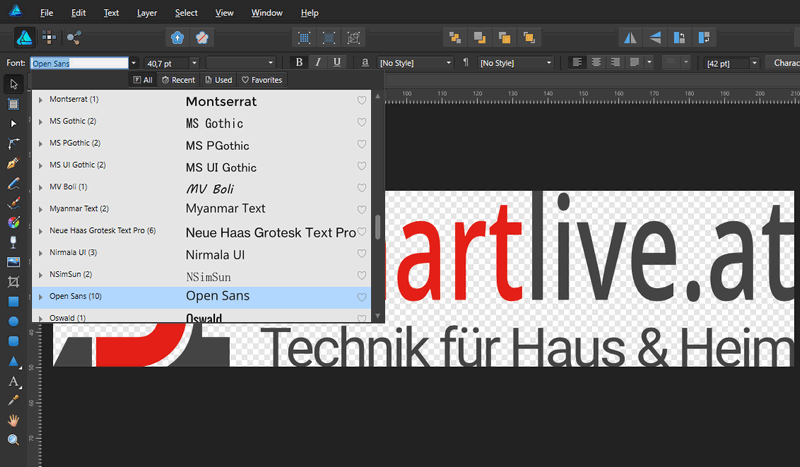Toggle Italic text formatting
Viewport: 800px width, 467px height.
318,62
